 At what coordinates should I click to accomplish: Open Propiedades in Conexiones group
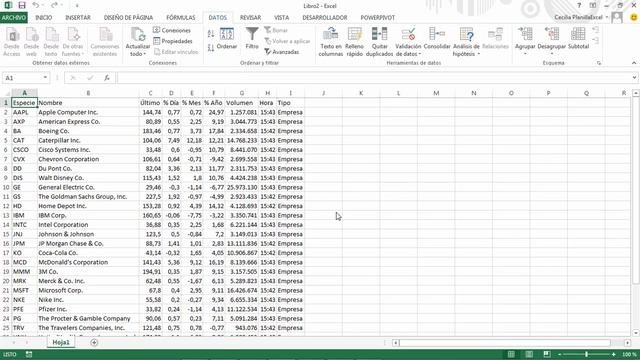tap(173, 41)
